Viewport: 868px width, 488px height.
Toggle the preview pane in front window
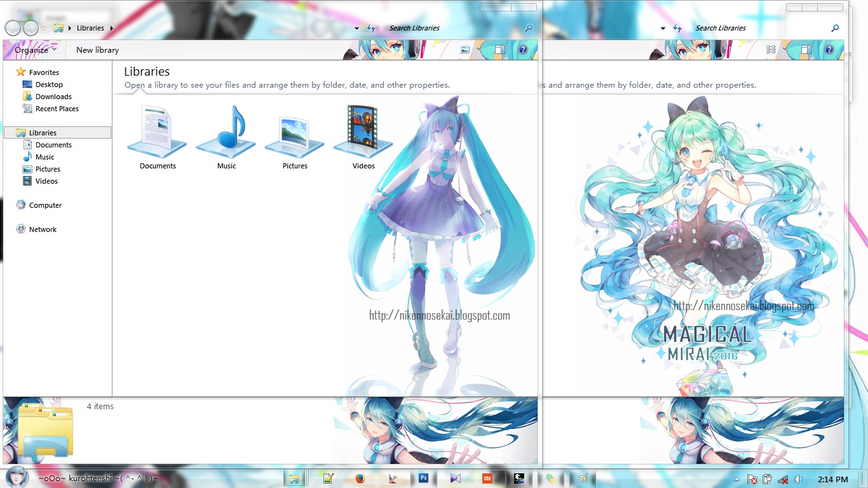coord(500,50)
